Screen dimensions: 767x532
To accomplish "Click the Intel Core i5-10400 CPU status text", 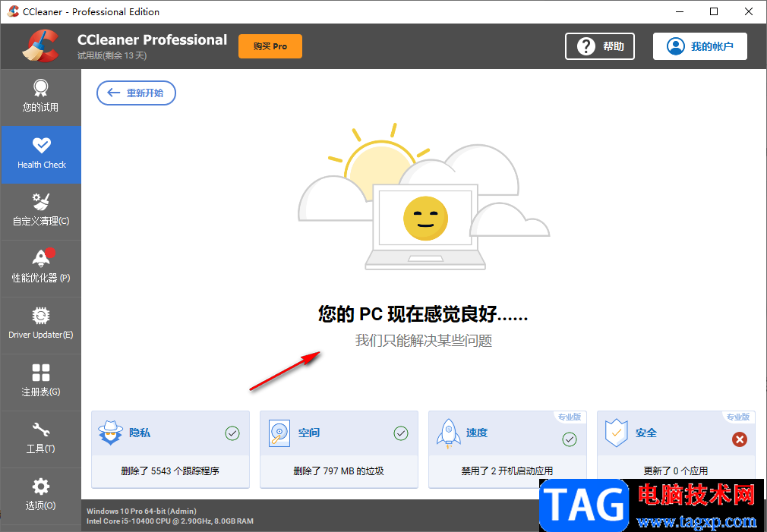I will tap(170, 521).
